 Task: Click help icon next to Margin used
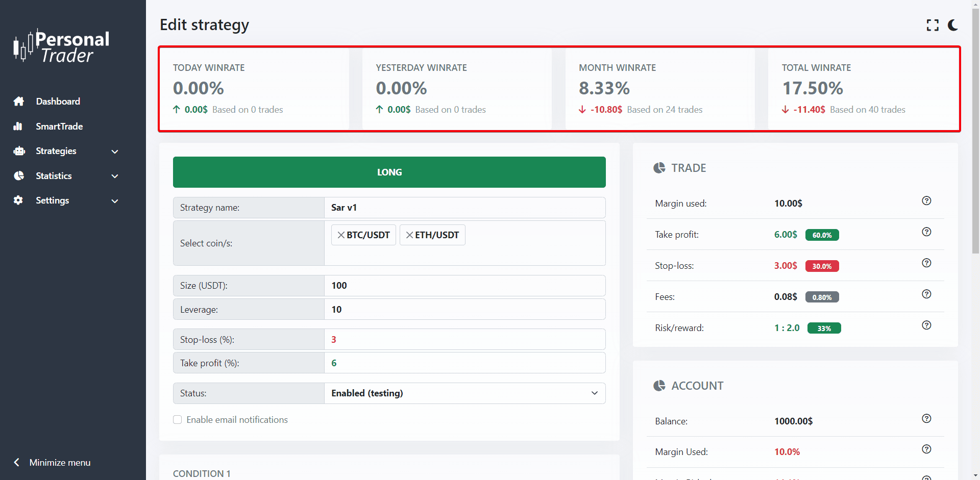coord(926,201)
